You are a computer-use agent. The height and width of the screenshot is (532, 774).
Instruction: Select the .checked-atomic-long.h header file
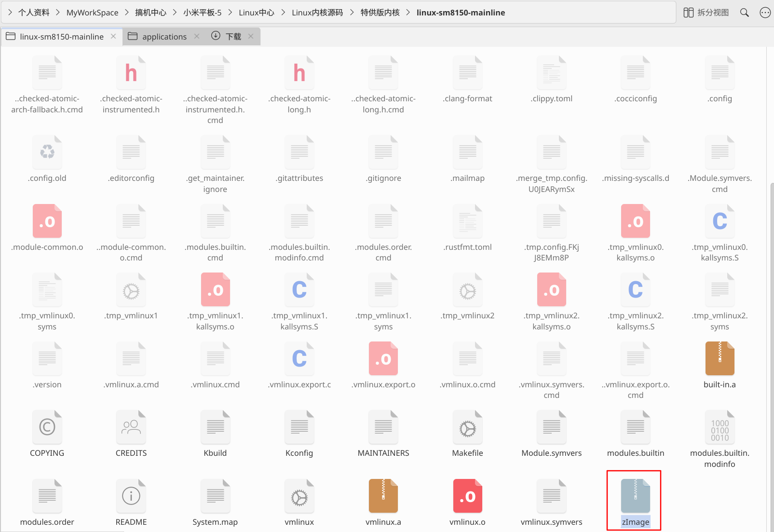coord(299,84)
